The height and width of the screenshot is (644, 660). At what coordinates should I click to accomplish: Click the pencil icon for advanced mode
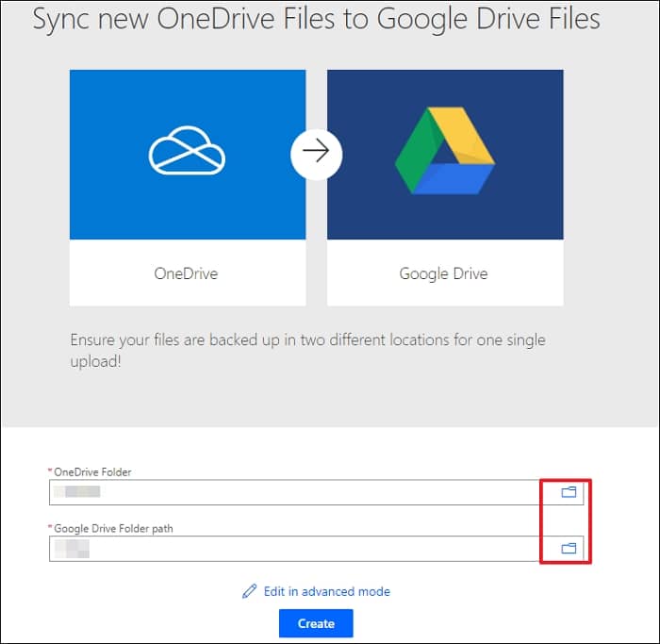point(249,591)
